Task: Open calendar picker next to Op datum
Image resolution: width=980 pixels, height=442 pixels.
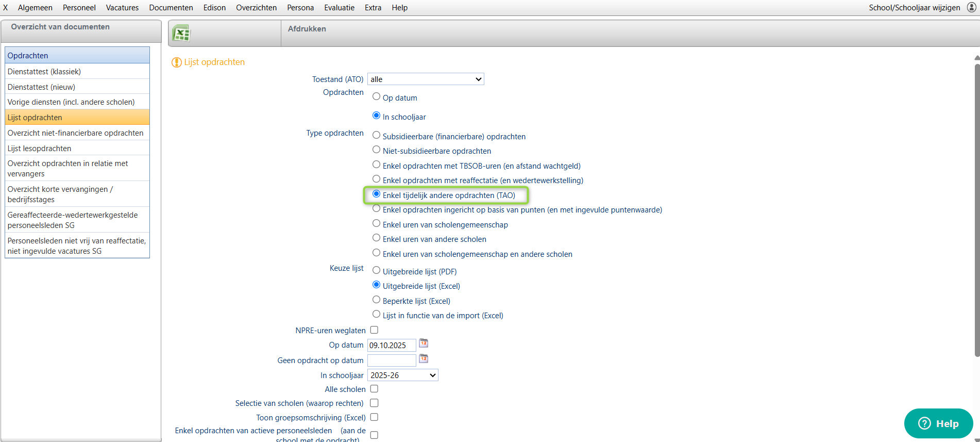Action: coord(424,343)
